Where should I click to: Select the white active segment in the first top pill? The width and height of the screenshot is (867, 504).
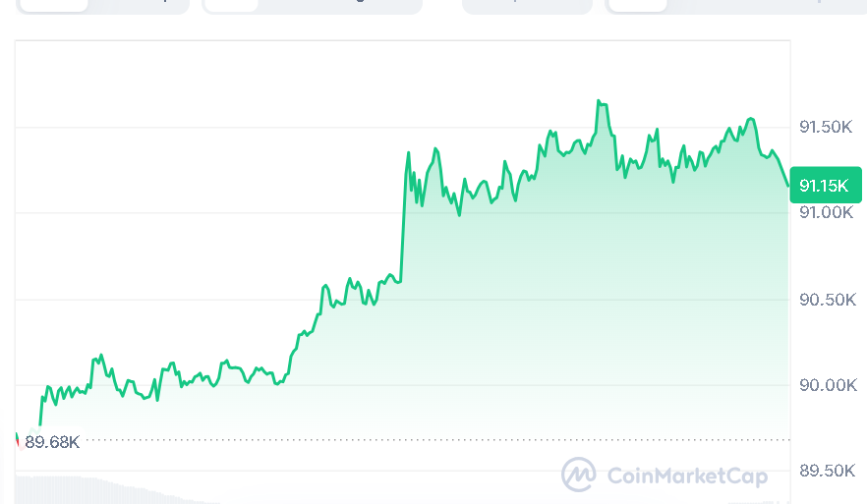tap(53, 4)
